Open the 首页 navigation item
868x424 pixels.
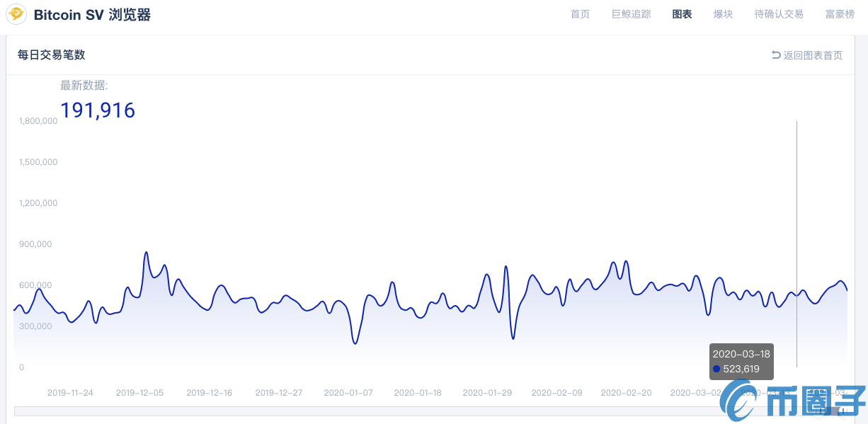click(x=580, y=13)
